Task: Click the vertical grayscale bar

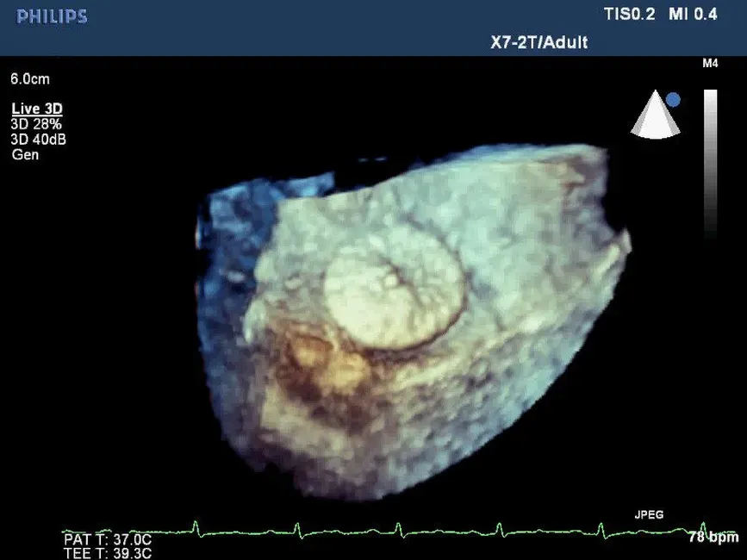Action: click(710, 164)
